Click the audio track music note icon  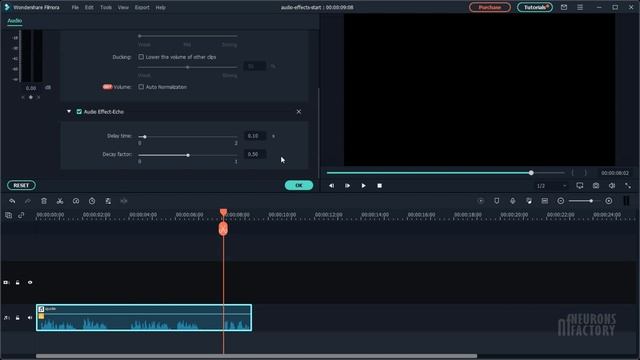pyautogui.click(x=6, y=318)
